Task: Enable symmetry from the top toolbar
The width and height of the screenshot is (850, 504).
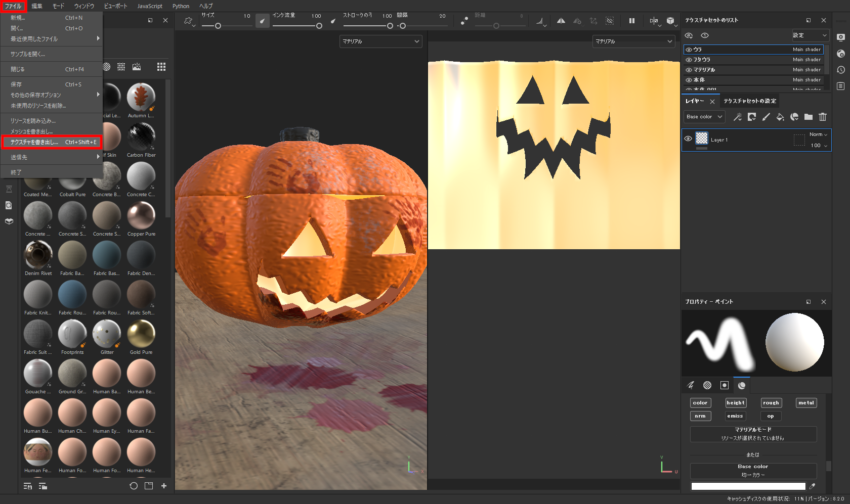Action: click(x=561, y=21)
